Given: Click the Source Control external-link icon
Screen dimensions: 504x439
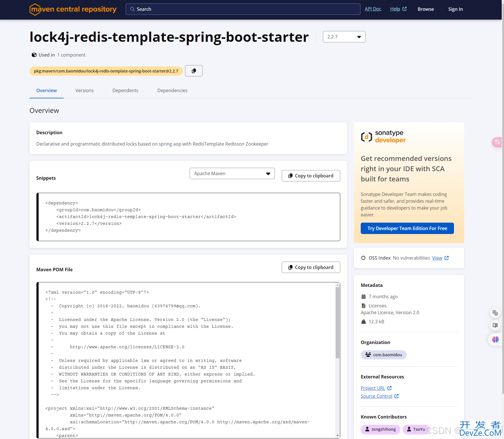Looking at the screenshot, I should tap(397, 396).
